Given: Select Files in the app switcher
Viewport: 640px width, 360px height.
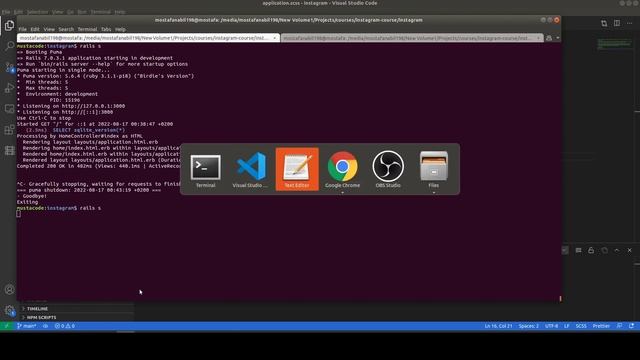Looking at the screenshot, I should pos(433,169).
